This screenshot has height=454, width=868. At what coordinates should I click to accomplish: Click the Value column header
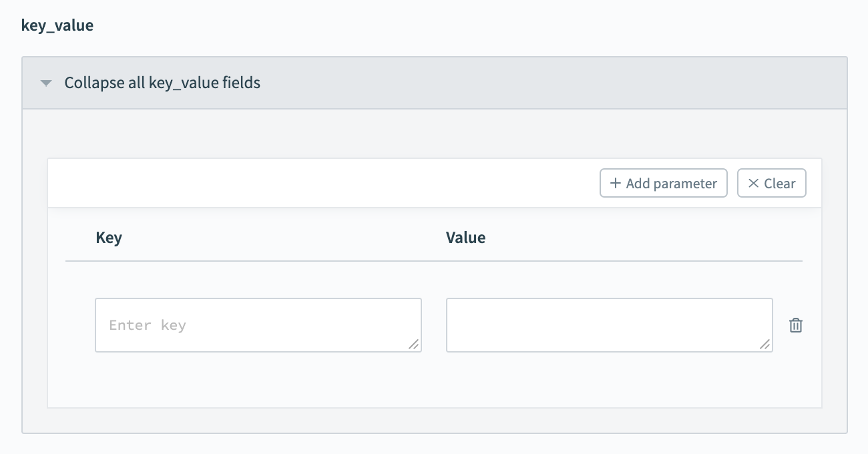coord(465,237)
